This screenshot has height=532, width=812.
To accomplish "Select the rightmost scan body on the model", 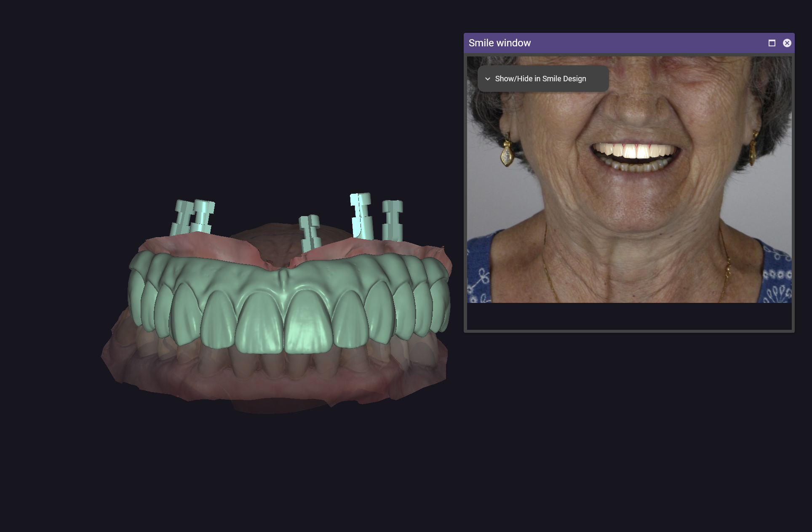I will (x=393, y=220).
